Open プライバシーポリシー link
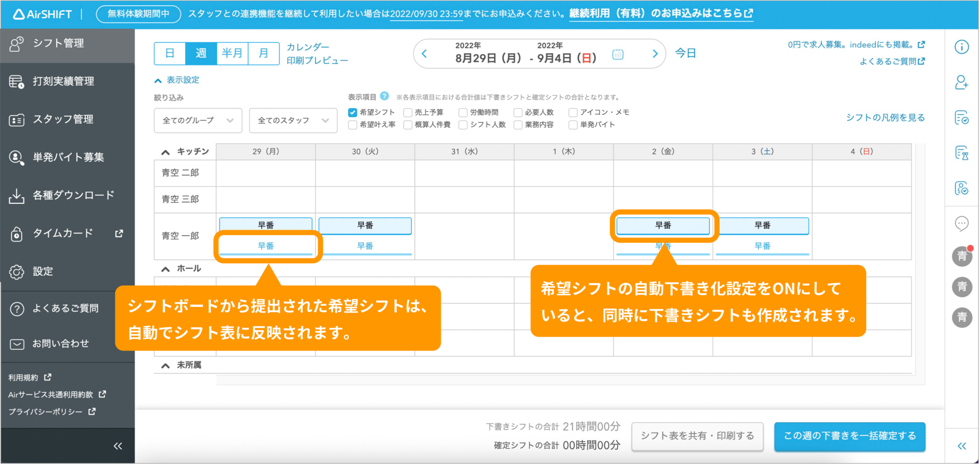 (52, 412)
